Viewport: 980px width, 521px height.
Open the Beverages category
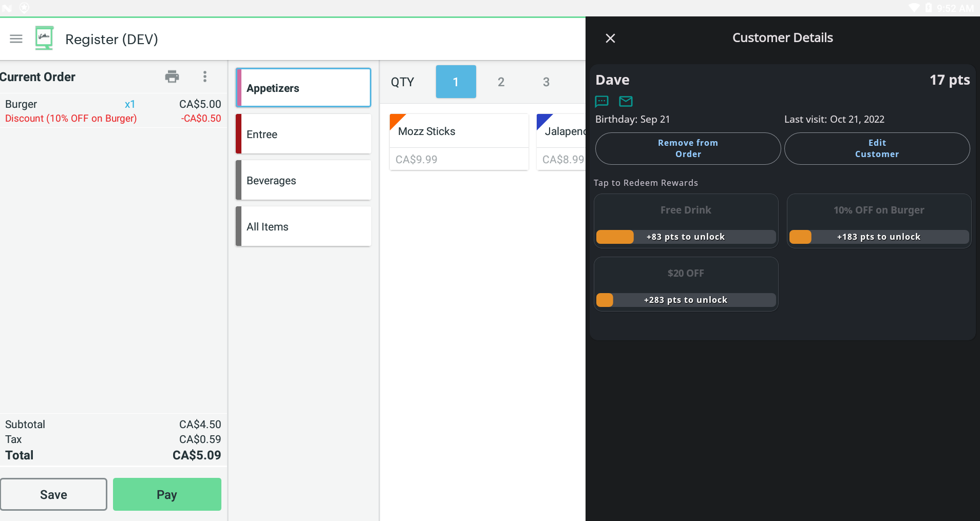(x=303, y=180)
